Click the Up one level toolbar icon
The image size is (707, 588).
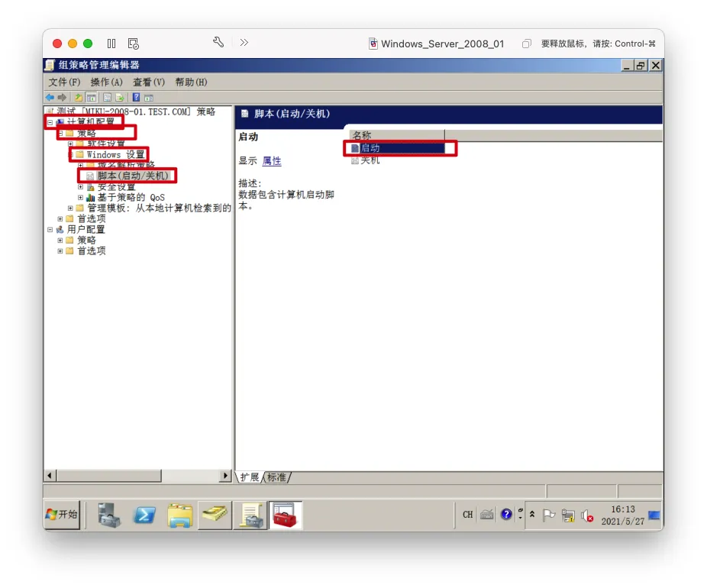79,97
